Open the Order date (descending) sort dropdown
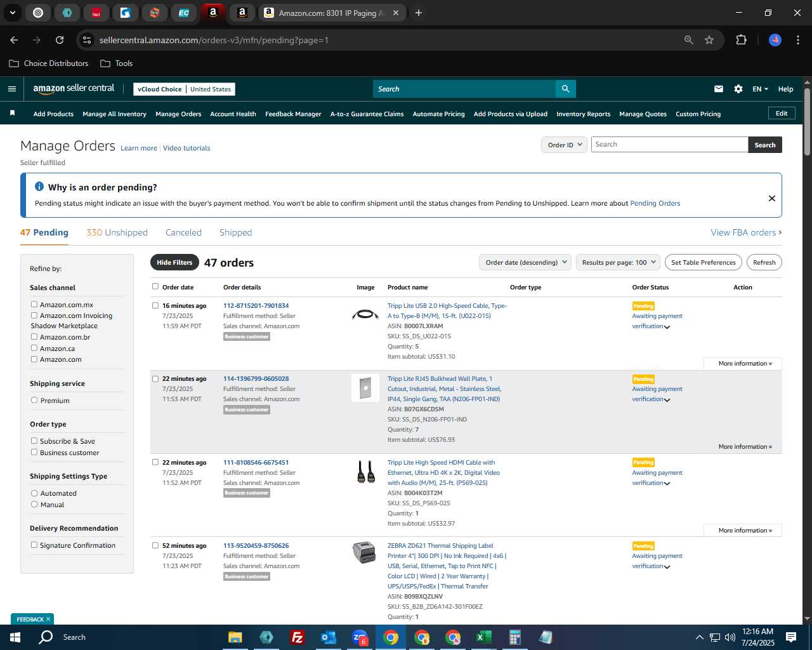The image size is (812, 650). [x=525, y=262]
